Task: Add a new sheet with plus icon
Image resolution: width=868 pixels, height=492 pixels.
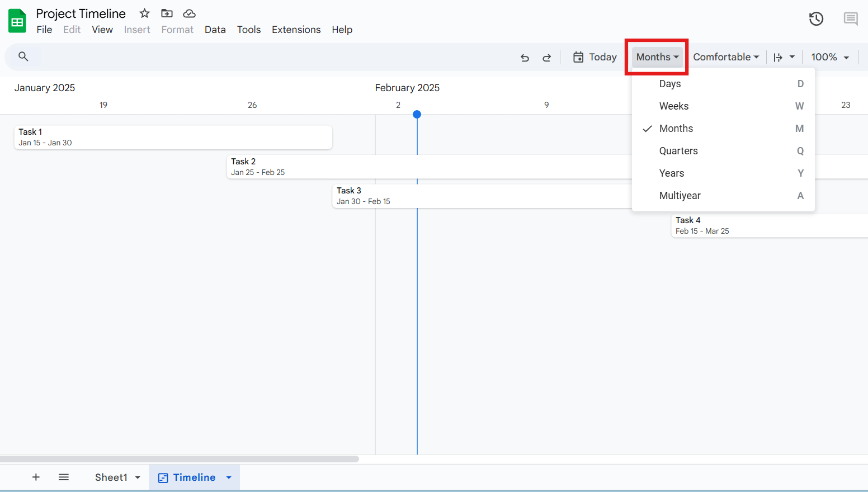Action: [x=36, y=477]
